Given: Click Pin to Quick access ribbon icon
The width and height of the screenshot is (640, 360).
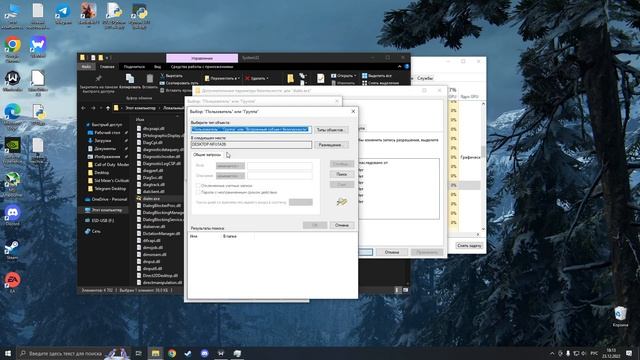Looking at the screenshot, I should coord(98,78).
